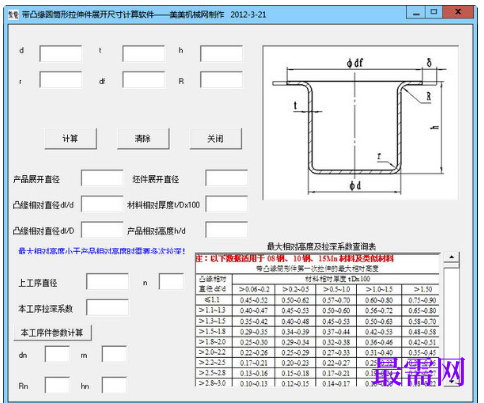Close the window with the red X

pos(458,12)
